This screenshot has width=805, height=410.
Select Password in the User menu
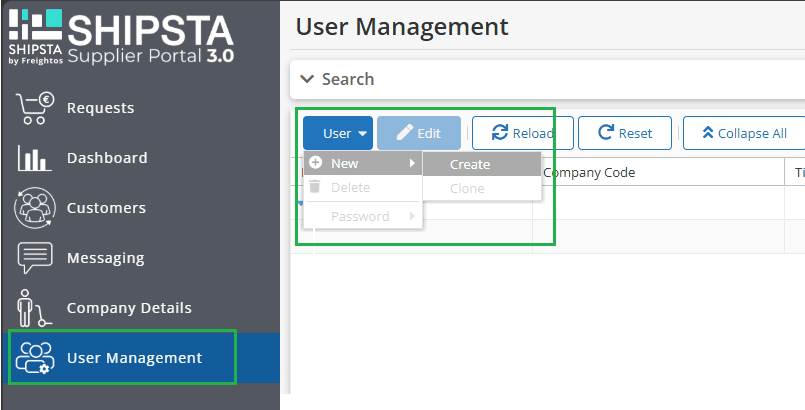(x=363, y=216)
